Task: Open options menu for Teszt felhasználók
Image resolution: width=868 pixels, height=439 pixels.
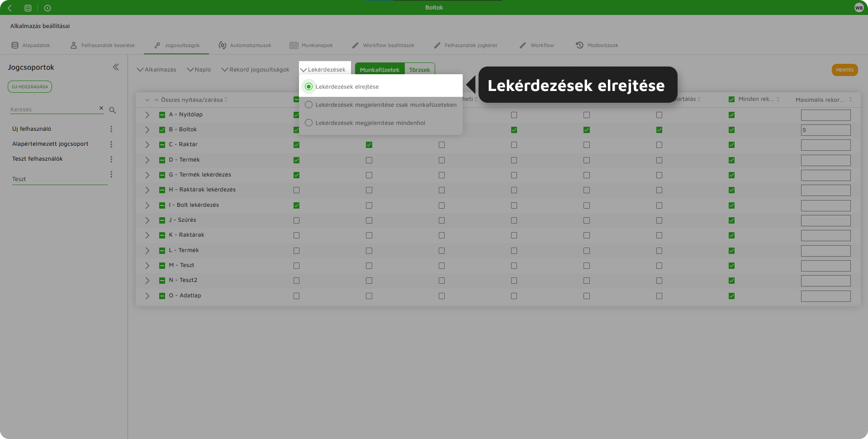Action: pos(111,159)
